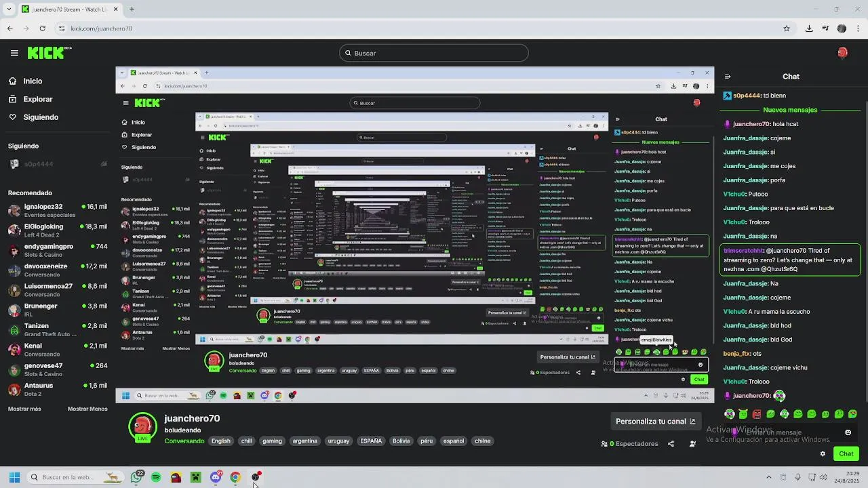This screenshot has height=488, width=868.
Task: Open OBS Studio from the bottom Windows taskbar
Action: [256, 477]
